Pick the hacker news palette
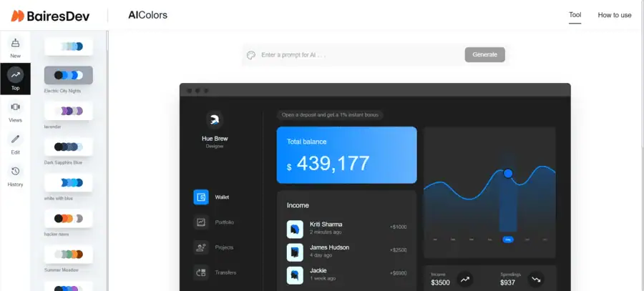This screenshot has height=291, width=644. click(69, 218)
